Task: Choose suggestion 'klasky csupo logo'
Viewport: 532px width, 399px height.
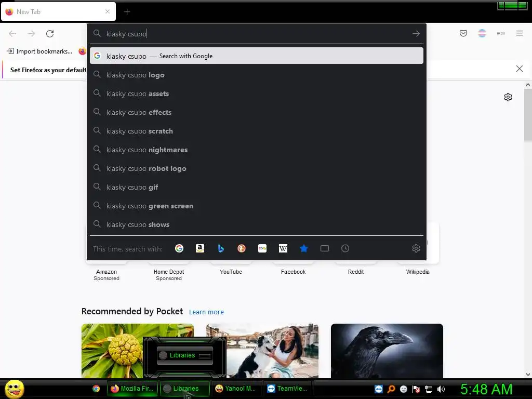Action: click(x=257, y=75)
